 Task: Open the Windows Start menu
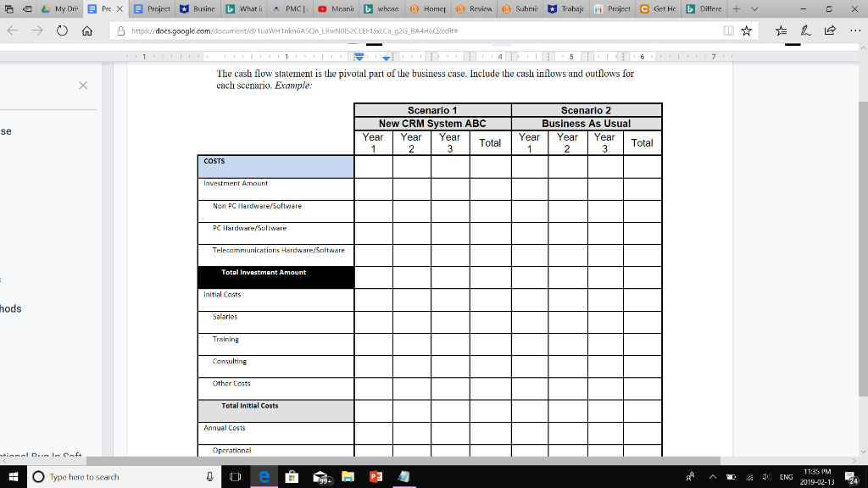(14, 476)
